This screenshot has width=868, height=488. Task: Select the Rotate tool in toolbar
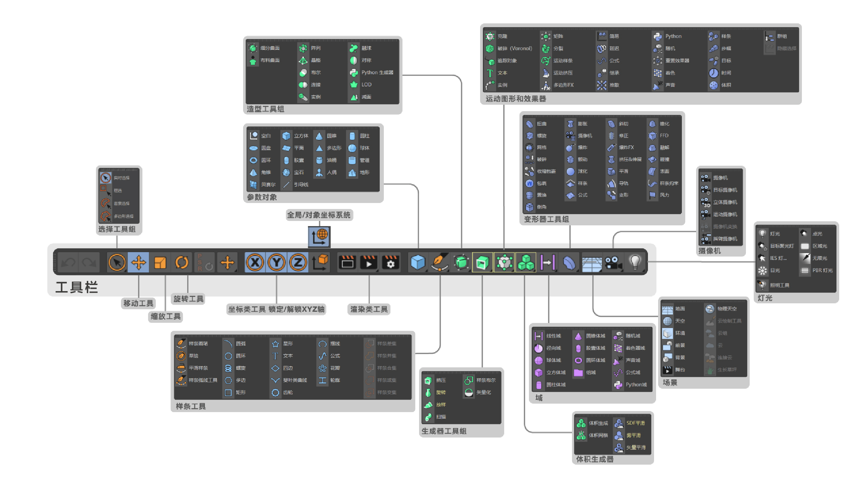click(x=182, y=262)
